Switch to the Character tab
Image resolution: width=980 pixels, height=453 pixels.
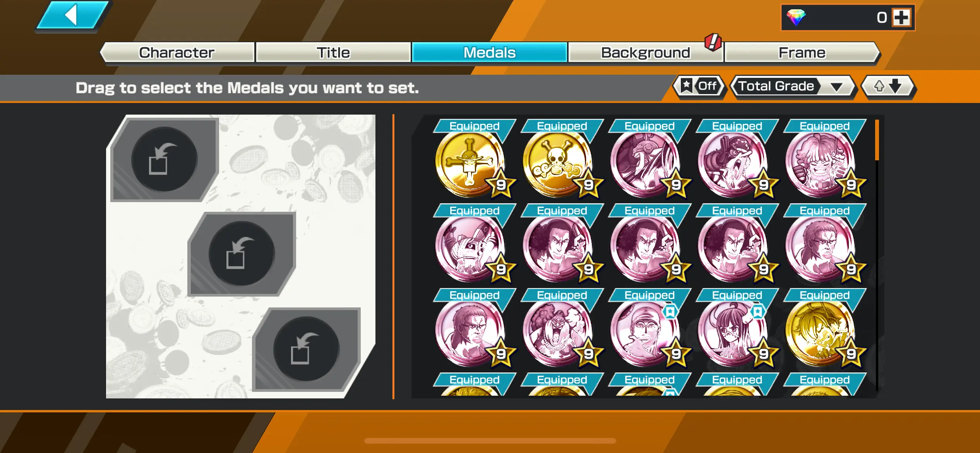[x=177, y=52]
